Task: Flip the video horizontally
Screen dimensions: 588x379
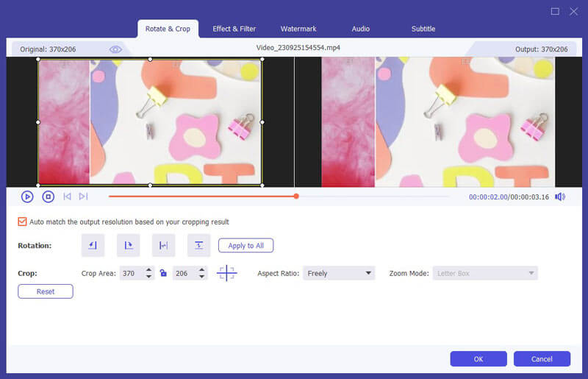Action: pos(163,245)
